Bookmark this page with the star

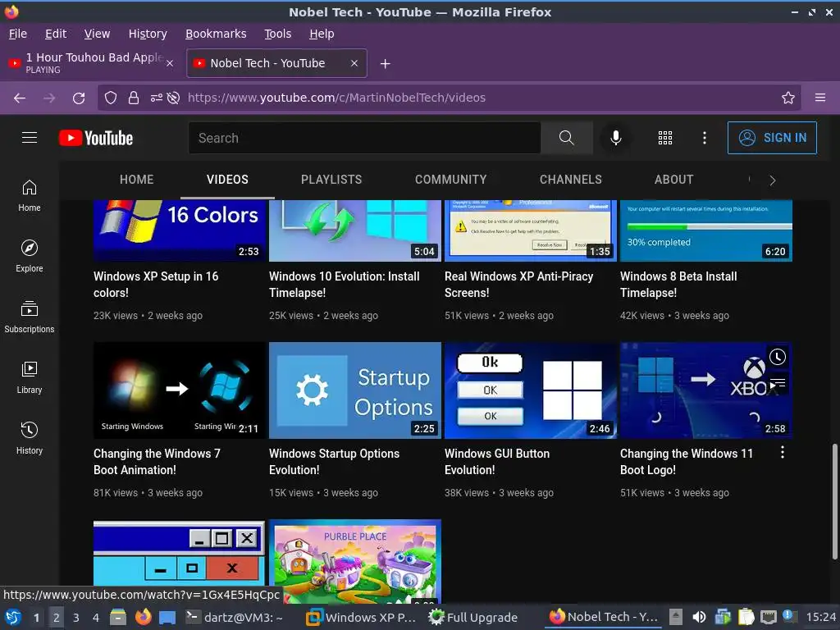pyautogui.click(x=787, y=98)
